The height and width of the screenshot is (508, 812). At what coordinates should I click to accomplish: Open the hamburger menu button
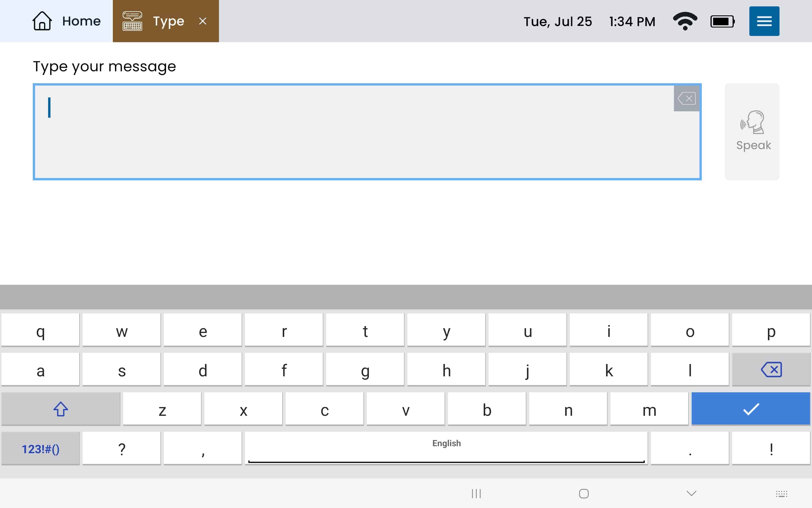click(x=764, y=21)
